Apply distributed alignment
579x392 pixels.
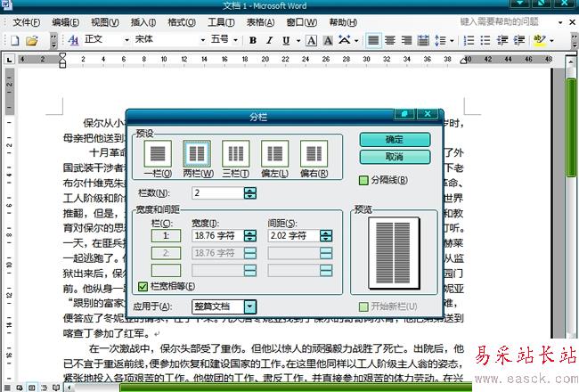pyautogui.click(x=423, y=40)
